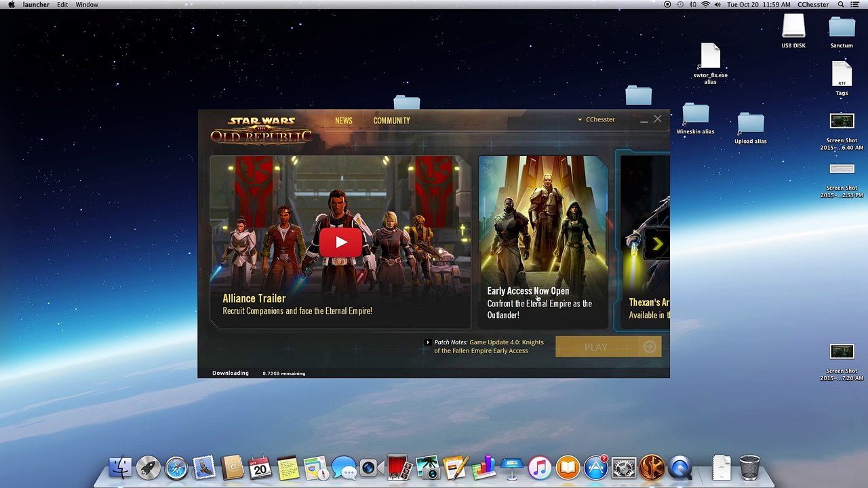Viewport: 868px width, 488px height.
Task: Open Numbers from the Dock
Action: (x=484, y=467)
